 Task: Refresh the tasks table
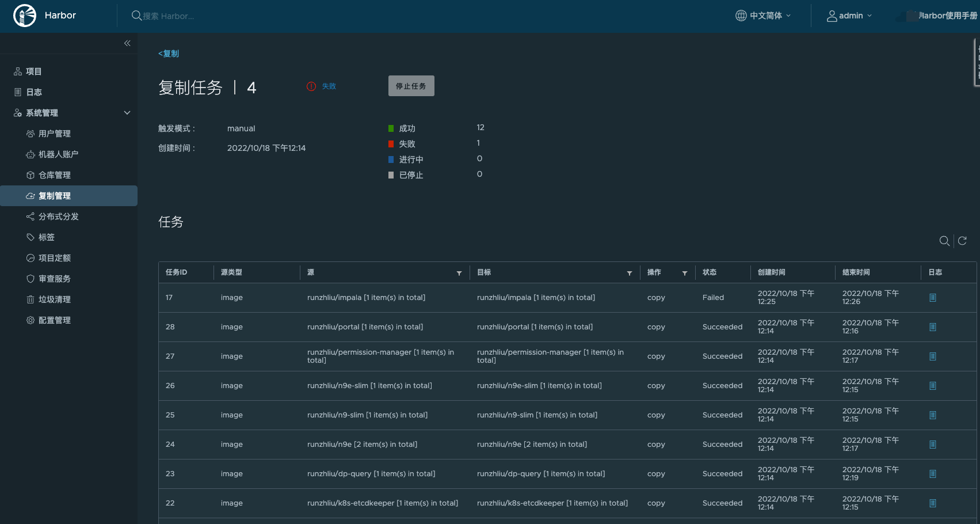[962, 241]
